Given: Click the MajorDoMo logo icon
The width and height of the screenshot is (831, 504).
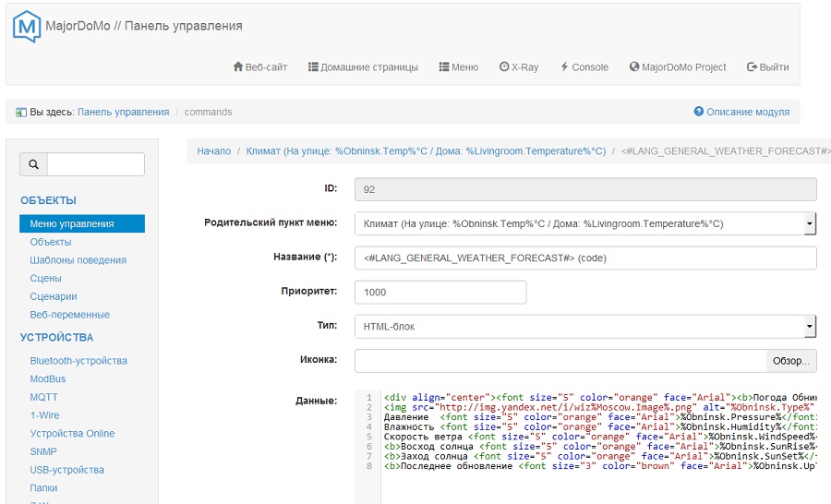Looking at the screenshot, I should (x=27, y=27).
